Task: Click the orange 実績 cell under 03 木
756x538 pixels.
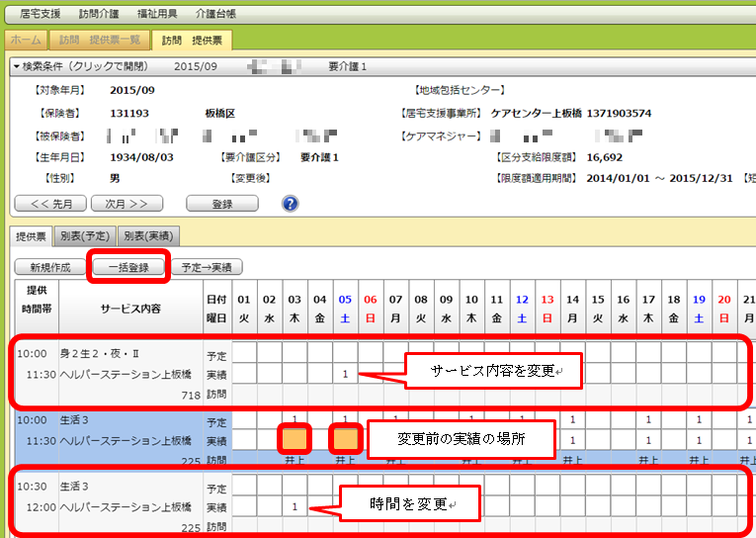Action: (294, 438)
